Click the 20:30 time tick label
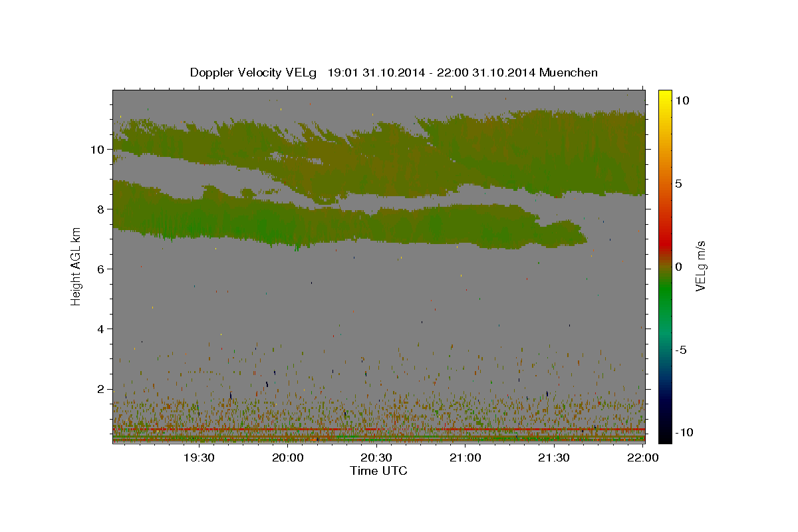This screenshot has width=798, height=532. click(x=376, y=458)
